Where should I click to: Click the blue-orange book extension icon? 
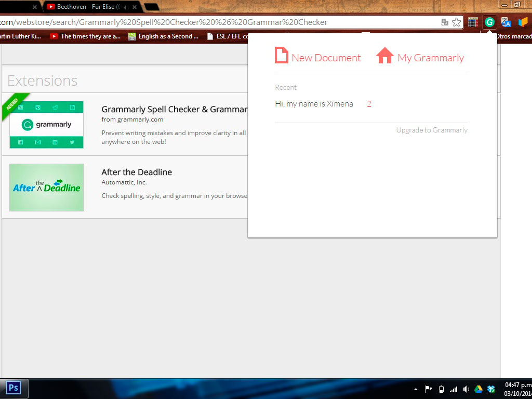point(523,22)
